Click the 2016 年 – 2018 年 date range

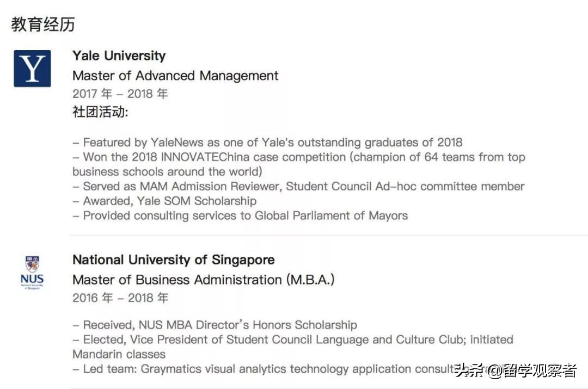click(x=120, y=298)
